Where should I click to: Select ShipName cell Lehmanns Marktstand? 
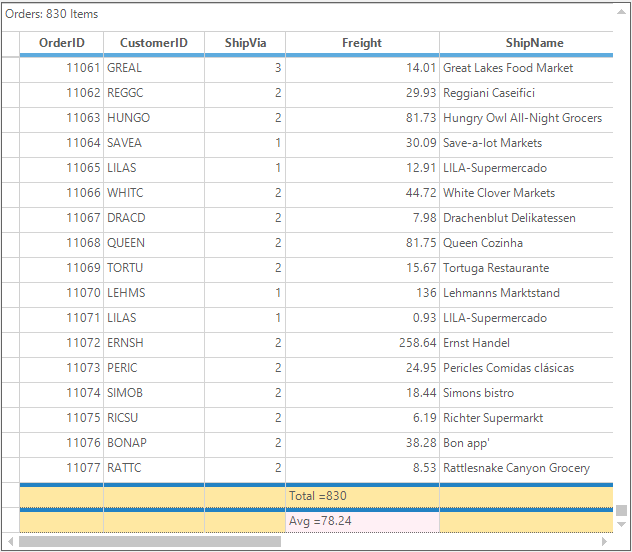(526, 295)
